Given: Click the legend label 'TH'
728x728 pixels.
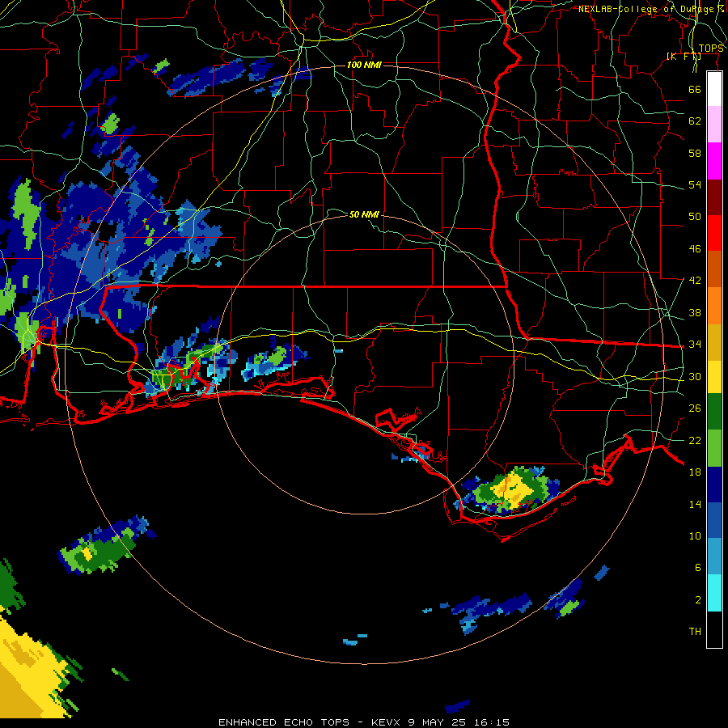Looking at the screenshot, I should coord(695,632).
